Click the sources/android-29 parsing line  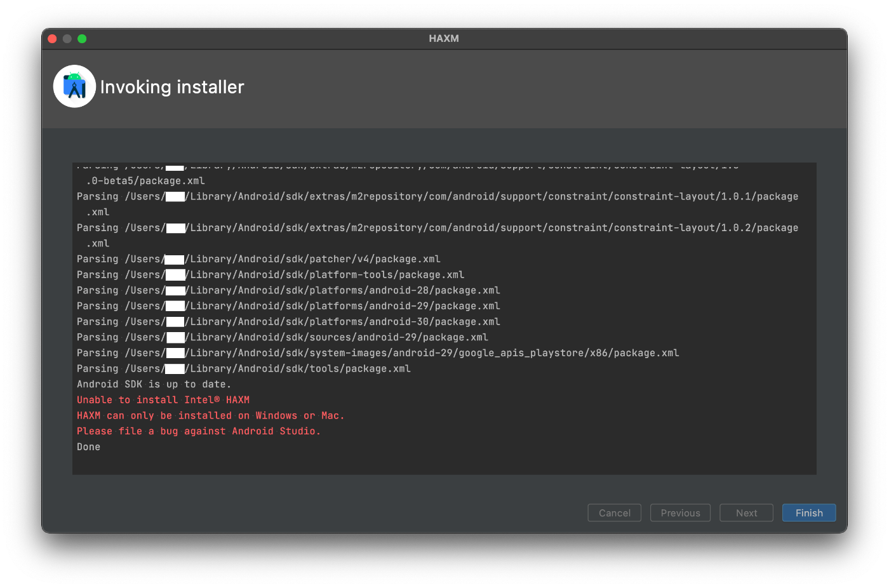[283, 337]
